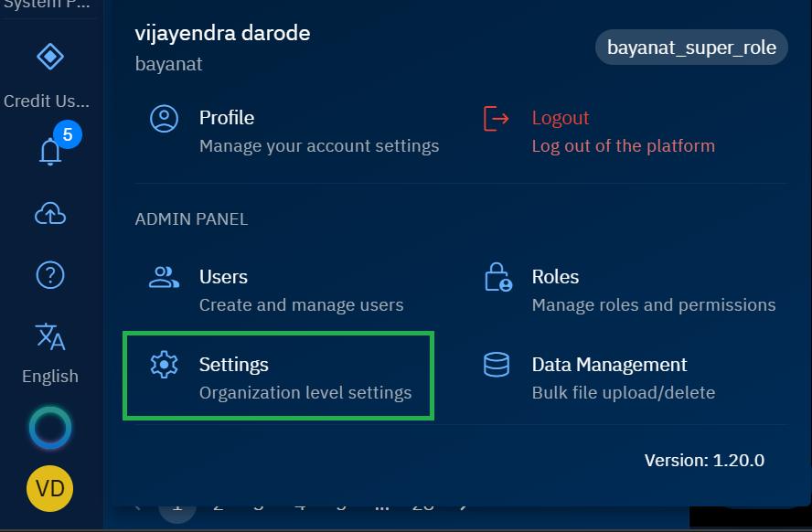This screenshot has width=812, height=532.
Task: Click the language translate icon
Action: (49, 336)
